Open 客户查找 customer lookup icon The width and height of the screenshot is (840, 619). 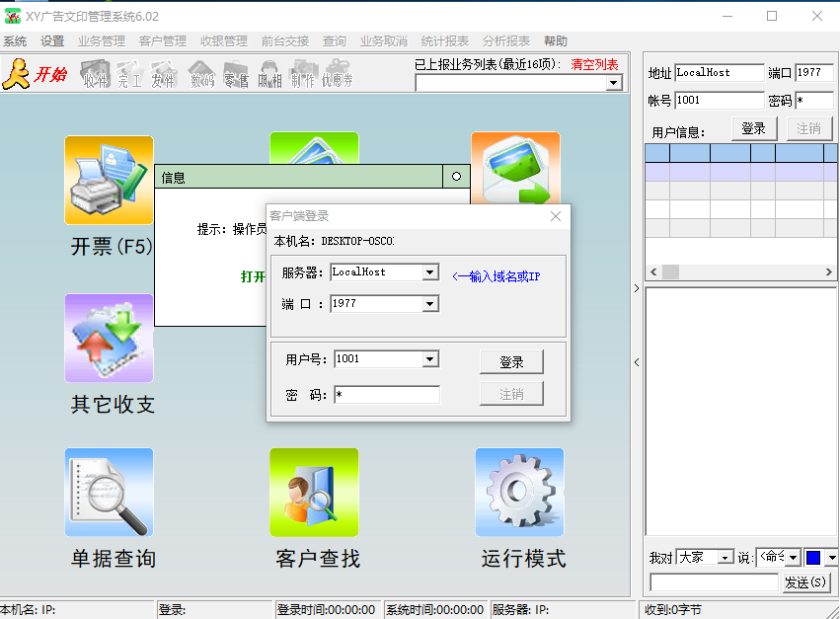pyautogui.click(x=314, y=494)
